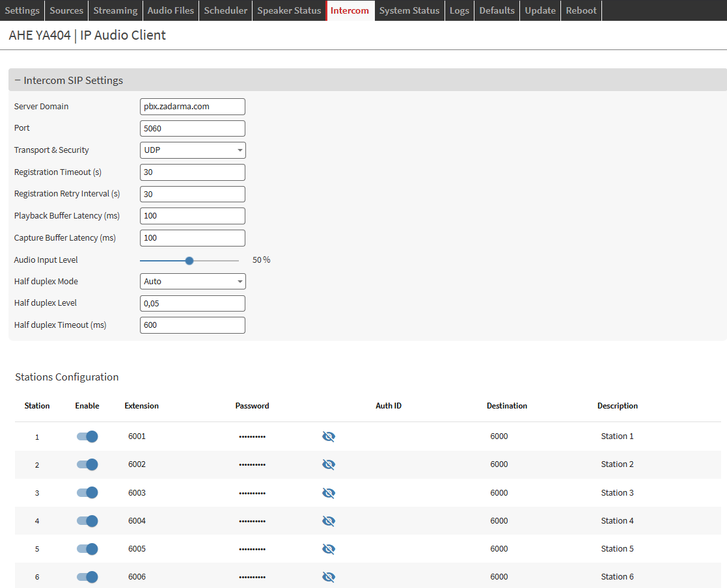The image size is (727, 588).
Task: Reveal Station 6 password with eye icon
Action: pos(329,577)
